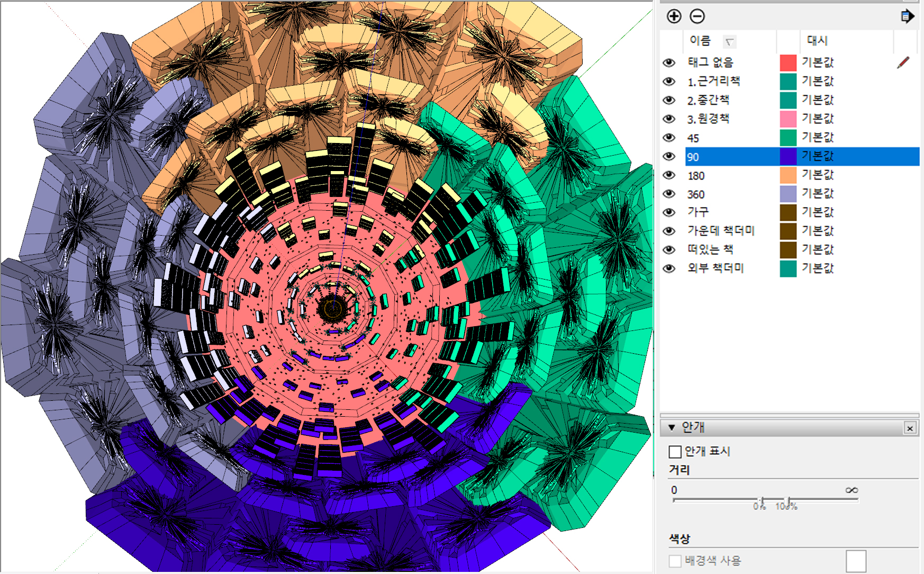Click the delete tag minus icon

[x=697, y=16]
